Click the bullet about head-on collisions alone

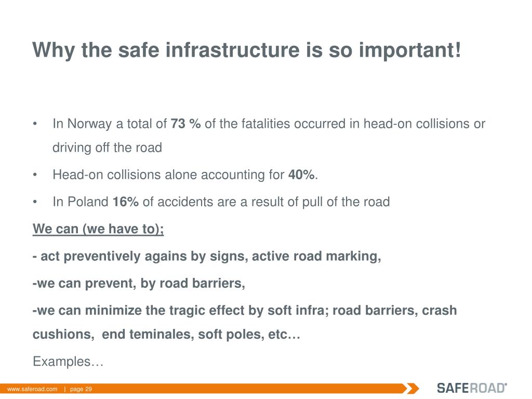tap(185, 175)
